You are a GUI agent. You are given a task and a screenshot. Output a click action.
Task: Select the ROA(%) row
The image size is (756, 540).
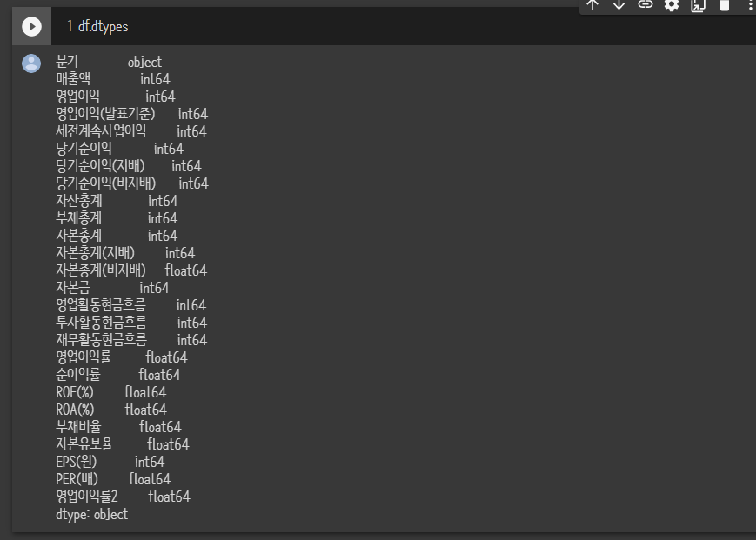point(111,410)
